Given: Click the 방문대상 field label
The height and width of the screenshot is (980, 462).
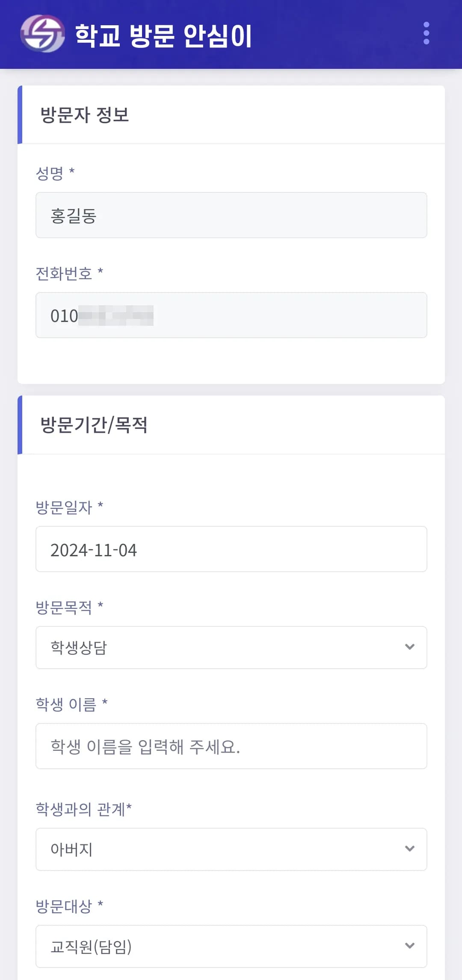Looking at the screenshot, I should tap(64, 906).
